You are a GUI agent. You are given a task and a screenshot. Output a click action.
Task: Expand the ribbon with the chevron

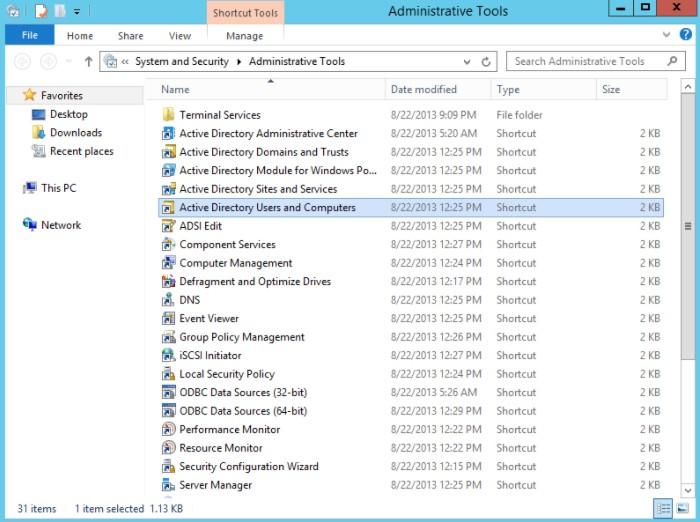pyautogui.click(x=666, y=34)
